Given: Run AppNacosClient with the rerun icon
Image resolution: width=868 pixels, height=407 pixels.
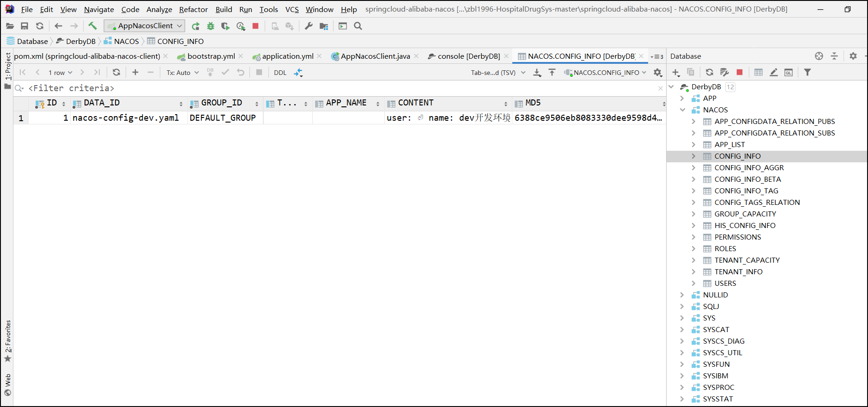Looking at the screenshot, I should [196, 26].
